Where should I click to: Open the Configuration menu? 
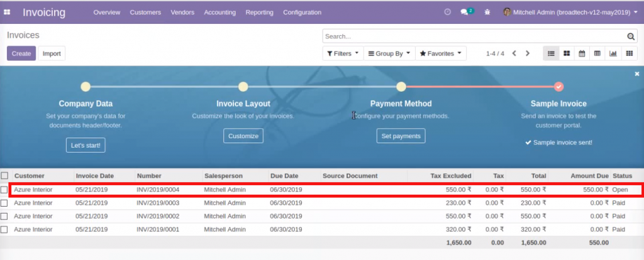click(x=303, y=13)
